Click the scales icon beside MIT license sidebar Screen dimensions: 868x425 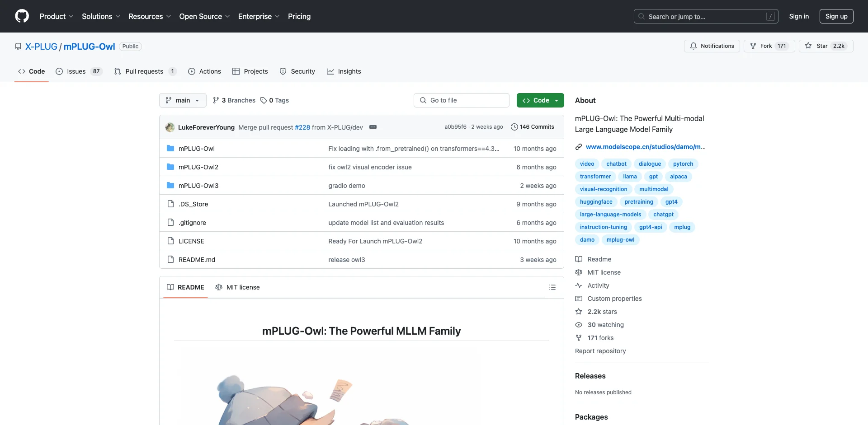pyautogui.click(x=579, y=272)
